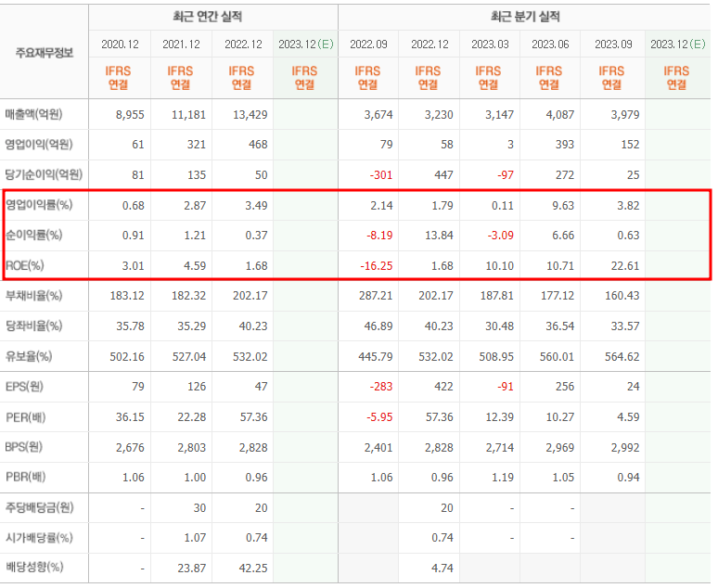Image resolution: width=718 pixels, height=588 pixels.
Task: Click the 최근 분기 실적 header
Action: pos(525,17)
